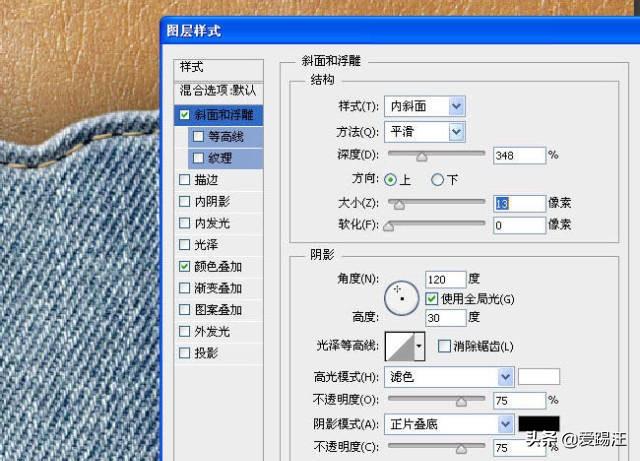Image resolution: width=640 pixels, height=461 pixels.
Task: Click the 软化 value field
Action: pos(519,225)
